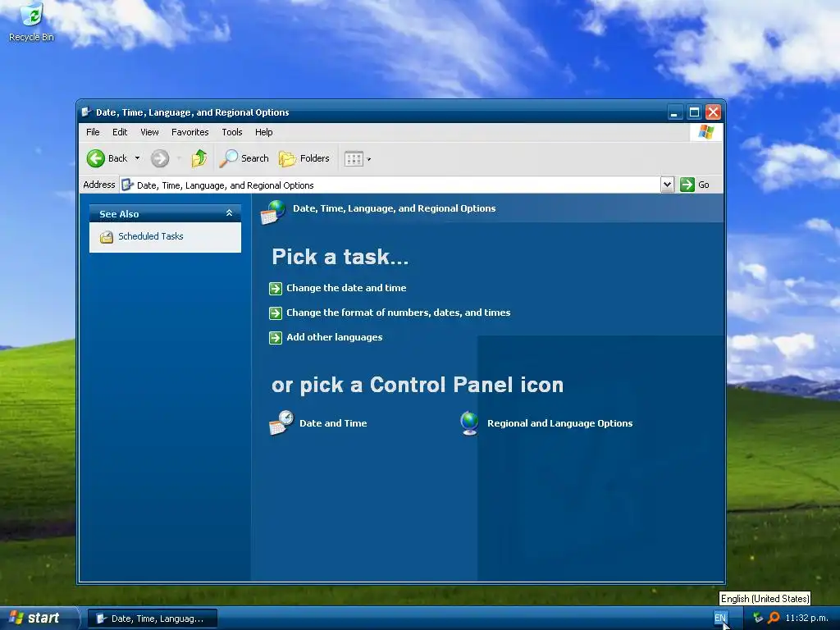Screen dimensions: 840x630
Task: Close the Regional Options window
Action: 713,112
